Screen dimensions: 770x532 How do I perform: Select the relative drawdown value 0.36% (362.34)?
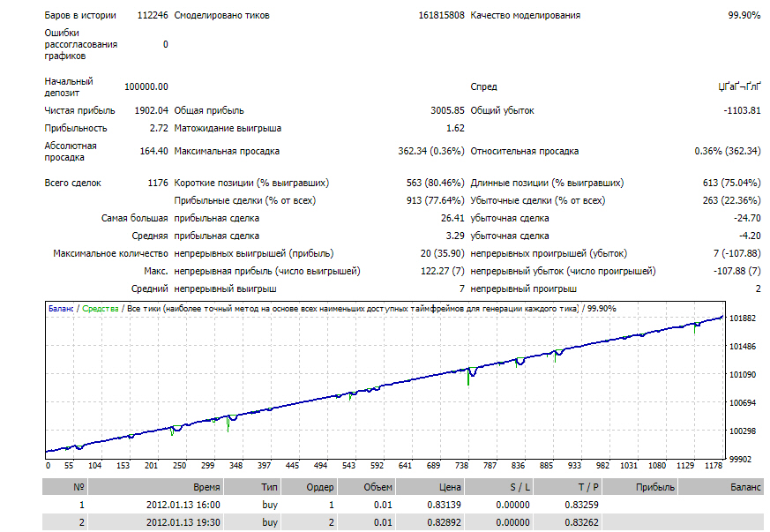[x=728, y=151]
